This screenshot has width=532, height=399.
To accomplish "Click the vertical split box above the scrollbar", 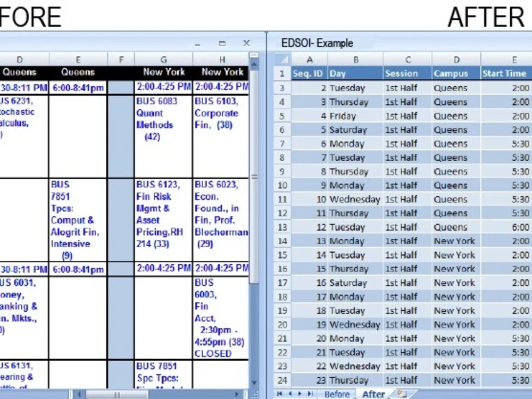I will click(254, 55).
